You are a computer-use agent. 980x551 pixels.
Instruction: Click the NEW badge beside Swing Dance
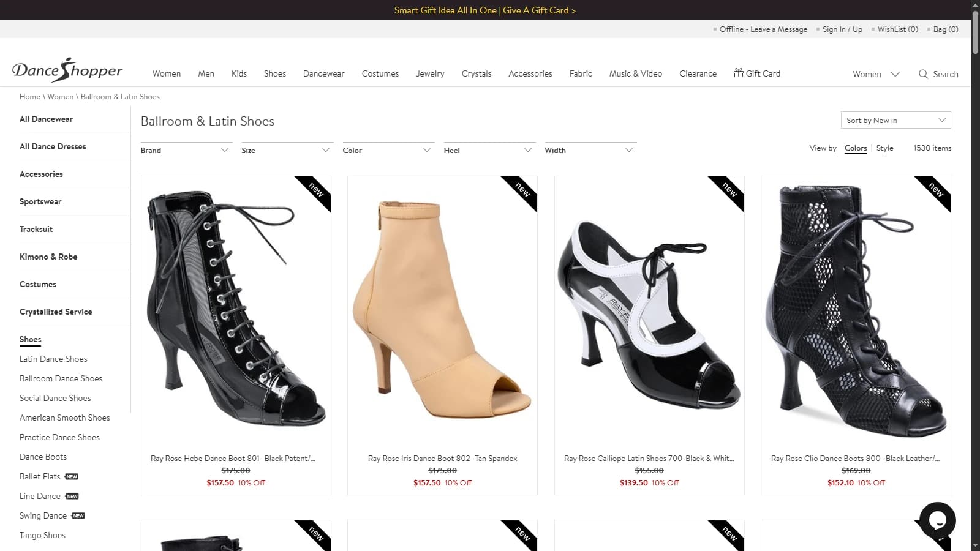click(78, 515)
